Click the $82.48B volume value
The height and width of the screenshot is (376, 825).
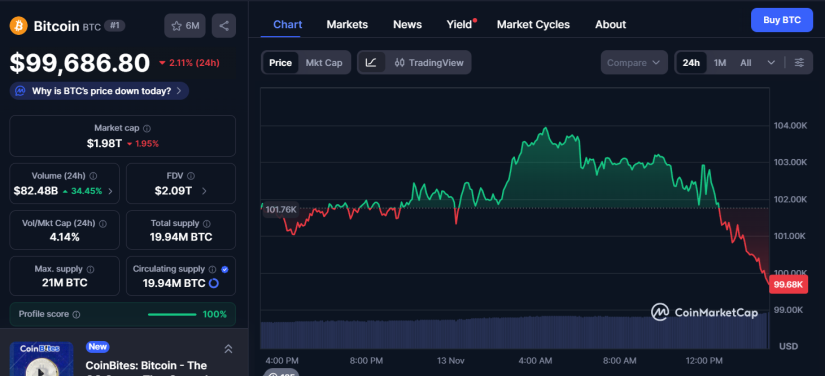point(36,191)
